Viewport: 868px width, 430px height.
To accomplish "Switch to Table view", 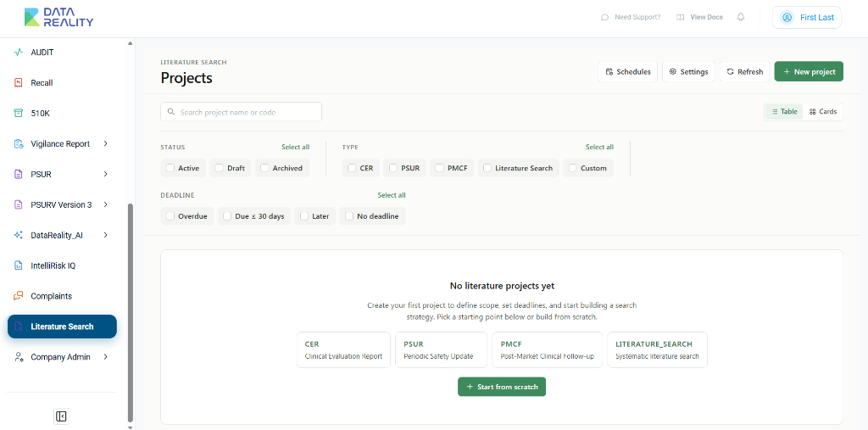I will [x=784, y=111].
